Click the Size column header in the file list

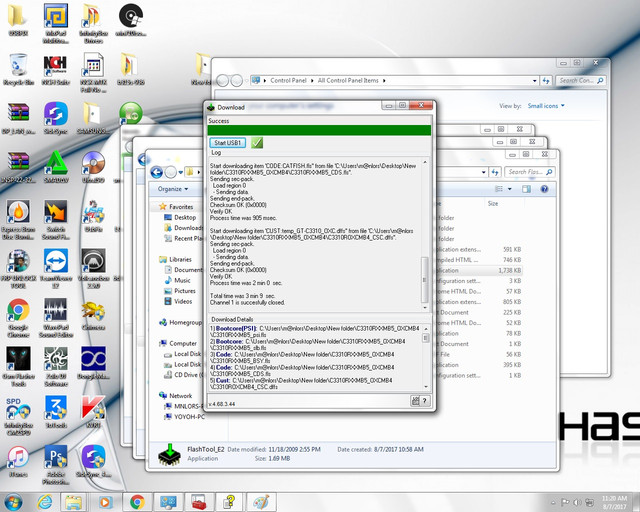coord(493,203)
